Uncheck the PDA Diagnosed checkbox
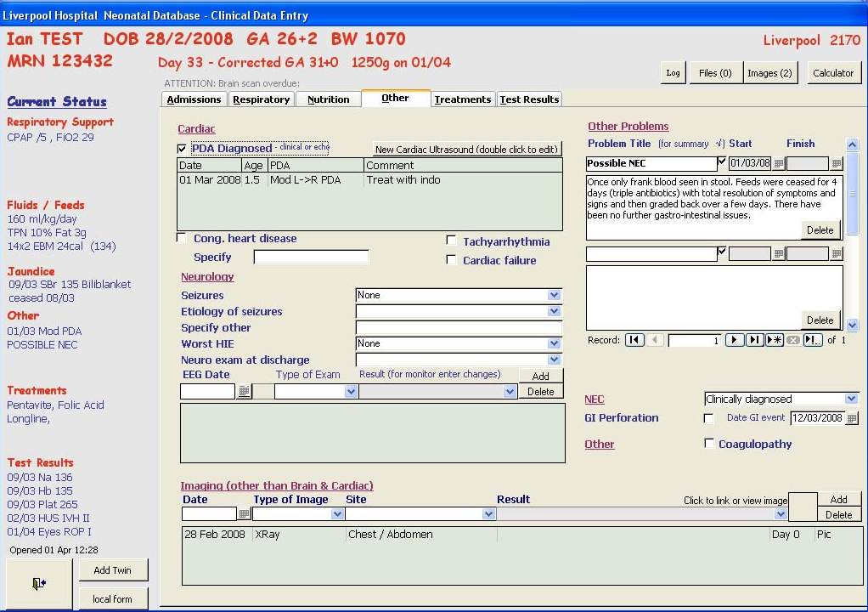This screenshot has width=868, height=612. point(182,149)
